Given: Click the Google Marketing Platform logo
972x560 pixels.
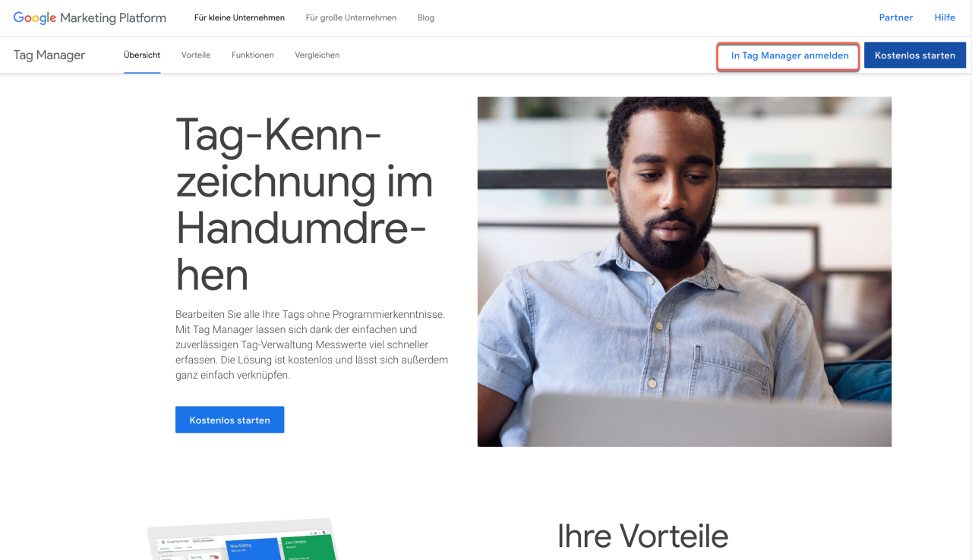Looking at the screenshot, I should coord(90,17).
